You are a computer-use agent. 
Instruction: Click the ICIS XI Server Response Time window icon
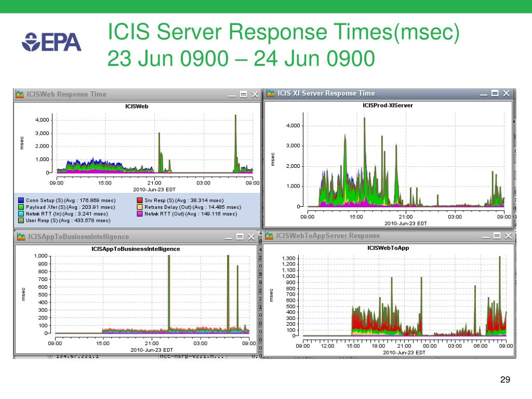(x=270, y=94)
